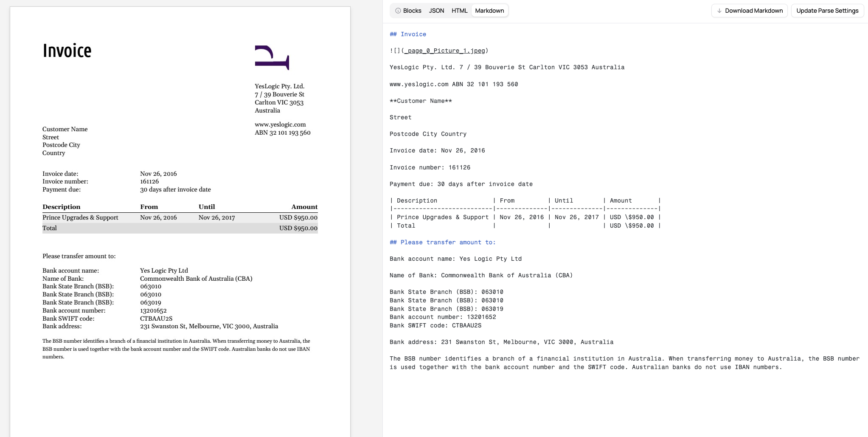Click 'Bank address: 231 Swanston St' in markdown

pos(501,342)
